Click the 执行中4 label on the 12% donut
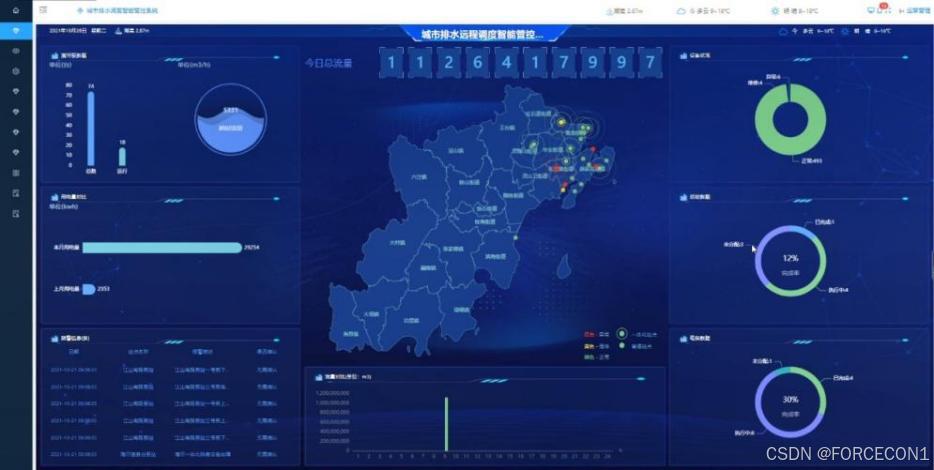 [x=839, y=290]
